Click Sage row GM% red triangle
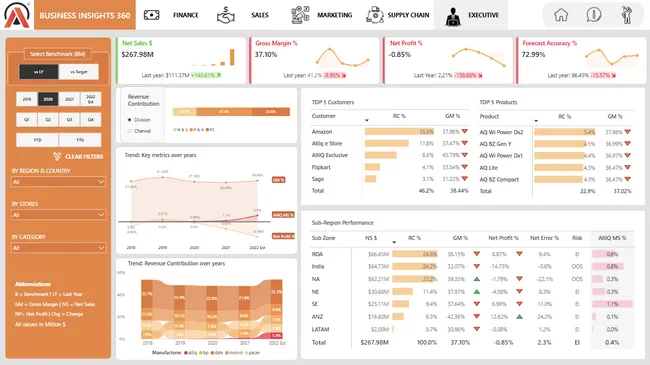This screenshot has height=365, width=650. click(x=464, y=179)
